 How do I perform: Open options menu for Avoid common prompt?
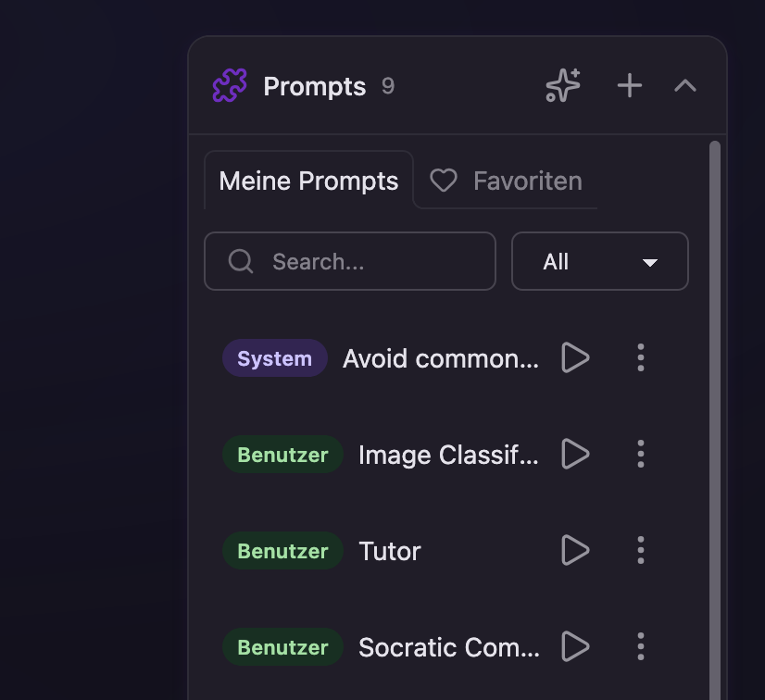coord(641,358)
